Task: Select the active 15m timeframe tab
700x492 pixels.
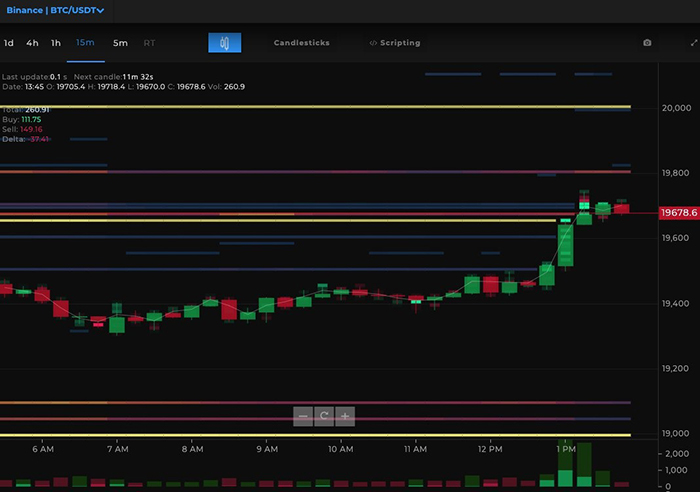Action: tap(85, 43)
